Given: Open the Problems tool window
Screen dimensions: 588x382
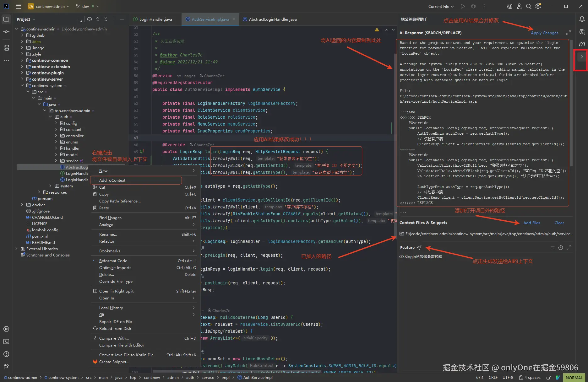Looking at the screenshot, I should pyautogui.click(x=6, y=354).
